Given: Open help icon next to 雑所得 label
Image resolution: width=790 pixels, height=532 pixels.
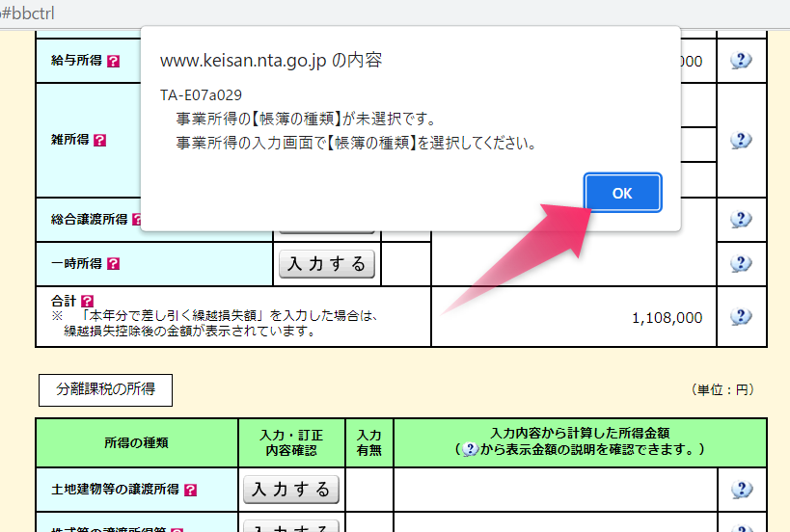Looking at the screenshot, I should [100, 141].
